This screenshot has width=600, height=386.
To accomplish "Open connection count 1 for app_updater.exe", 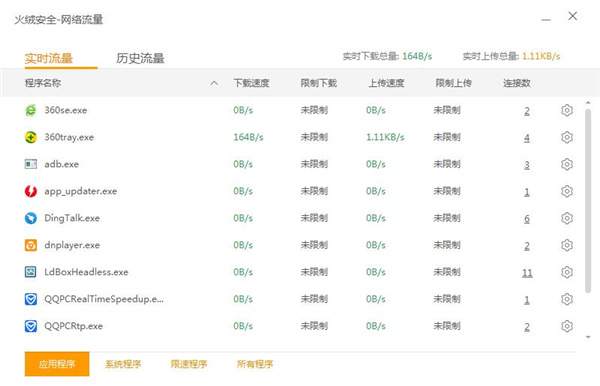I will click(527, 192).
